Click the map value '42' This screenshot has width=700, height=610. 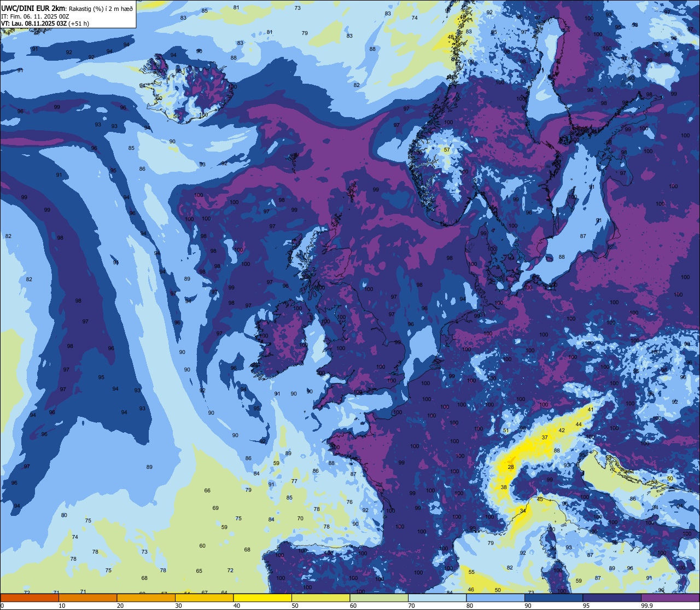[562, 430]
